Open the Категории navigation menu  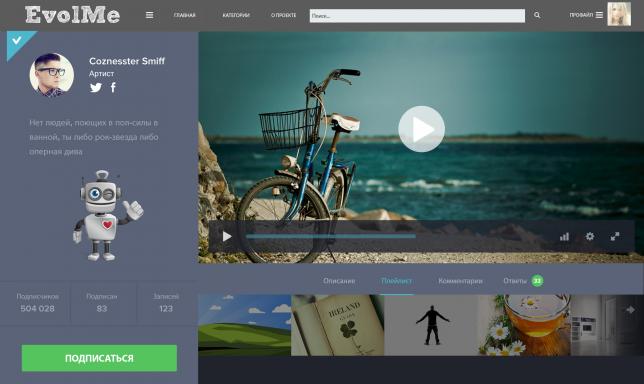tap(236, 15)
